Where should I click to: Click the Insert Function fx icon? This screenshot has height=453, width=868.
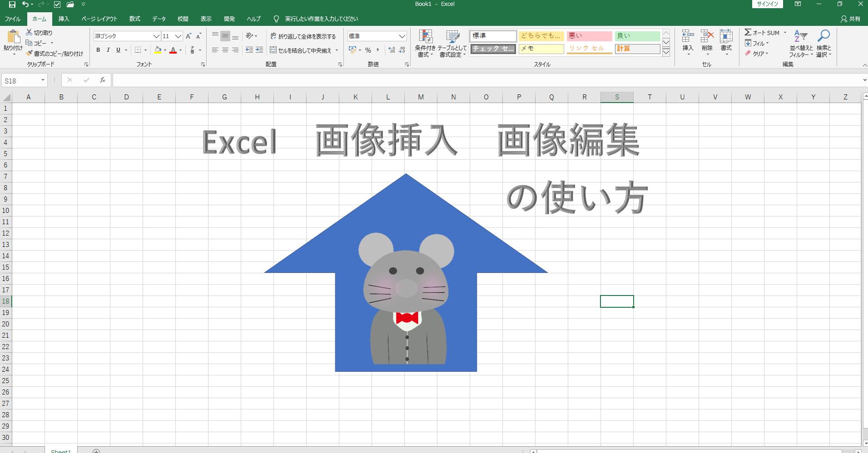(103, 80)
